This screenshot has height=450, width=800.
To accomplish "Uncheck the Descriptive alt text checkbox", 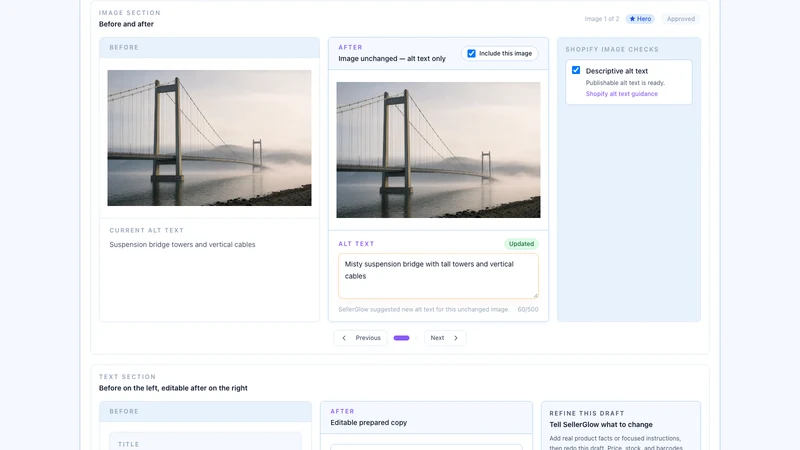I will click(x=576, y=70).
